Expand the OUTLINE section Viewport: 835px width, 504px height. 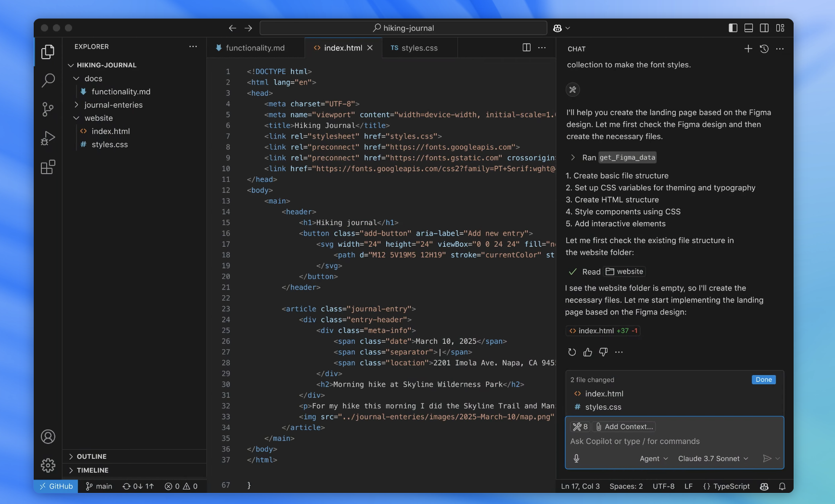[x=91, y=456]
